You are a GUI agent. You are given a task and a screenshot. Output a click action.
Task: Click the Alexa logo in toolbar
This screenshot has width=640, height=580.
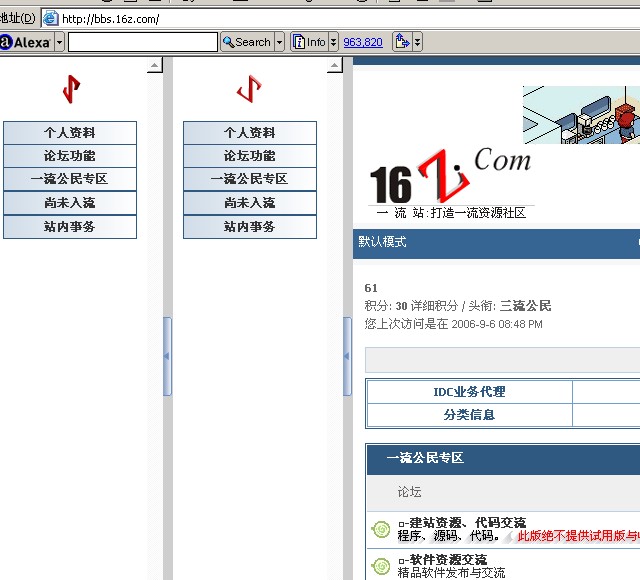25,42
